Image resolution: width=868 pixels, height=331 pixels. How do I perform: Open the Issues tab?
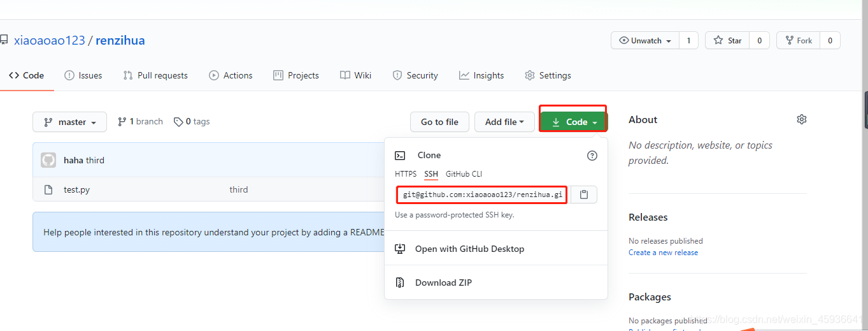(83, 75)
